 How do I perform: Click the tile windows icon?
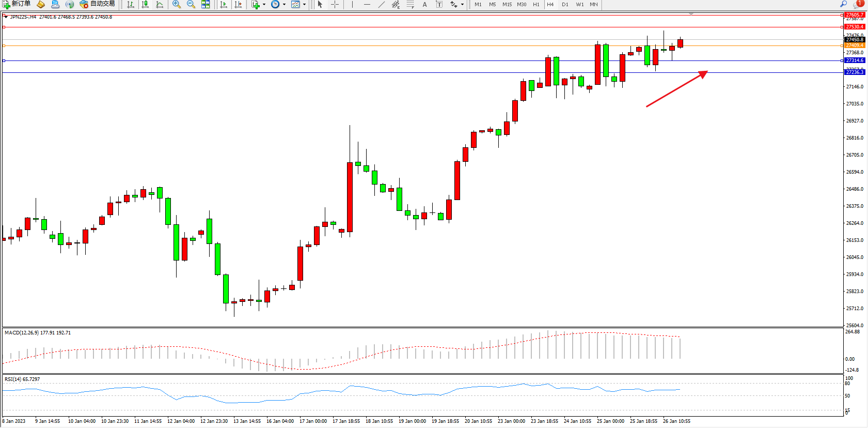pyautogui.click(x=206, y=5)
